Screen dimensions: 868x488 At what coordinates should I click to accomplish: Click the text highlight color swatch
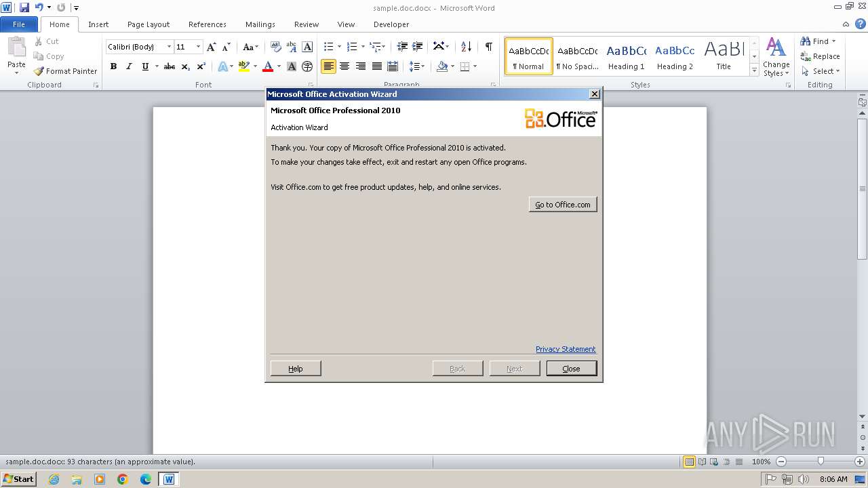click(x=244, y=66)
